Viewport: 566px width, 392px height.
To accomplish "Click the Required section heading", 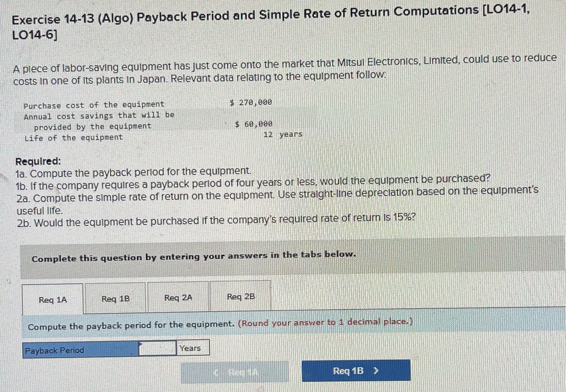I will (x=37, y=161).
